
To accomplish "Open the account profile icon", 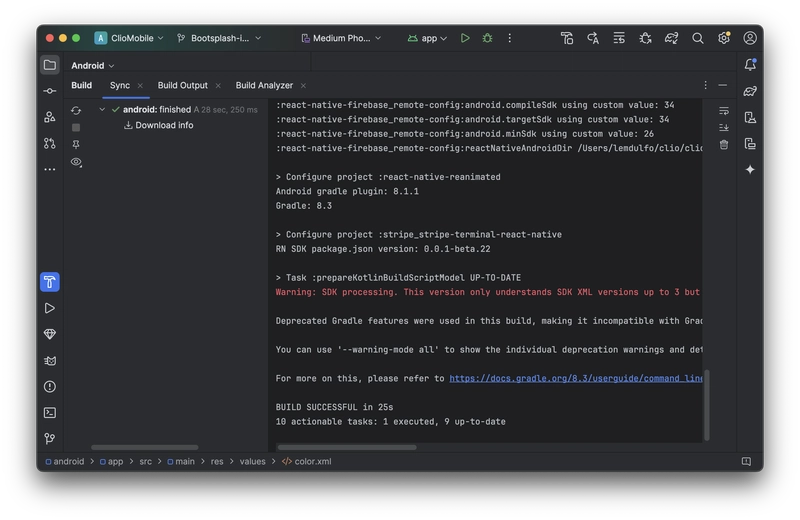I will pyautogui.click(x=749, y=38).
